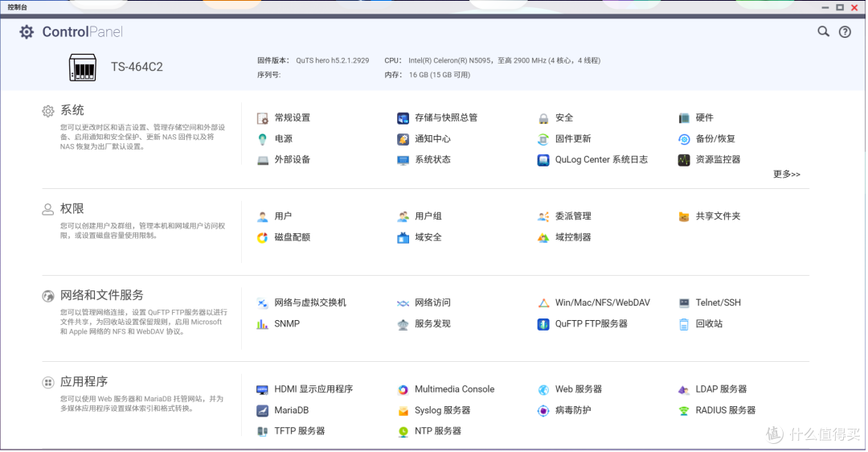868x452 pixels.
Task: Click the ControlPanel gear icon
Action: (27, 32)
